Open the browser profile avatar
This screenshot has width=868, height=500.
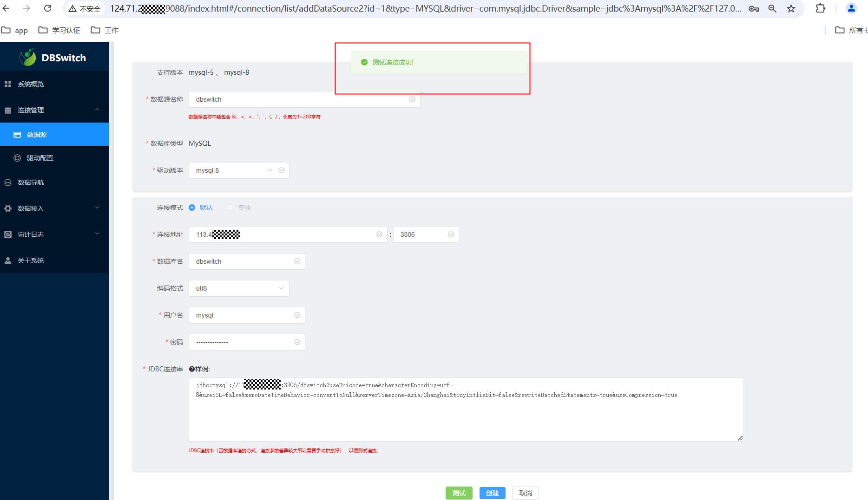coord(851,8)
